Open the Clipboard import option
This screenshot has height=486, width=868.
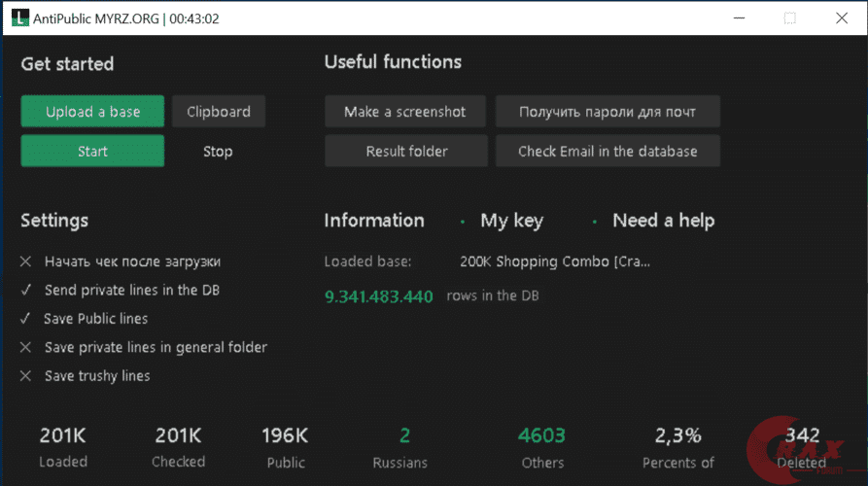pyautogui.click(x=219, y=111)
